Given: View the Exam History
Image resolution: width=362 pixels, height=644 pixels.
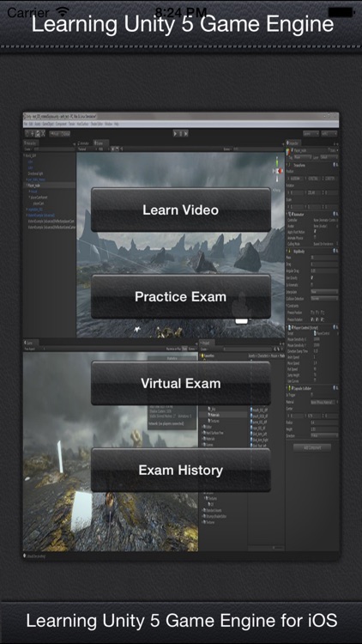Looking at the screenshot, I should 181,470.
